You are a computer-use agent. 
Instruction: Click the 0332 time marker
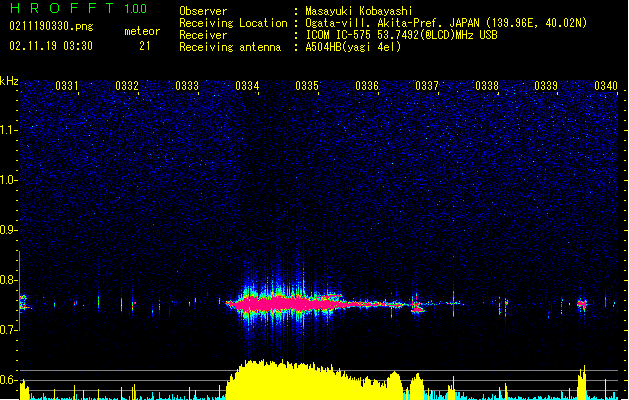click(127, 86)
